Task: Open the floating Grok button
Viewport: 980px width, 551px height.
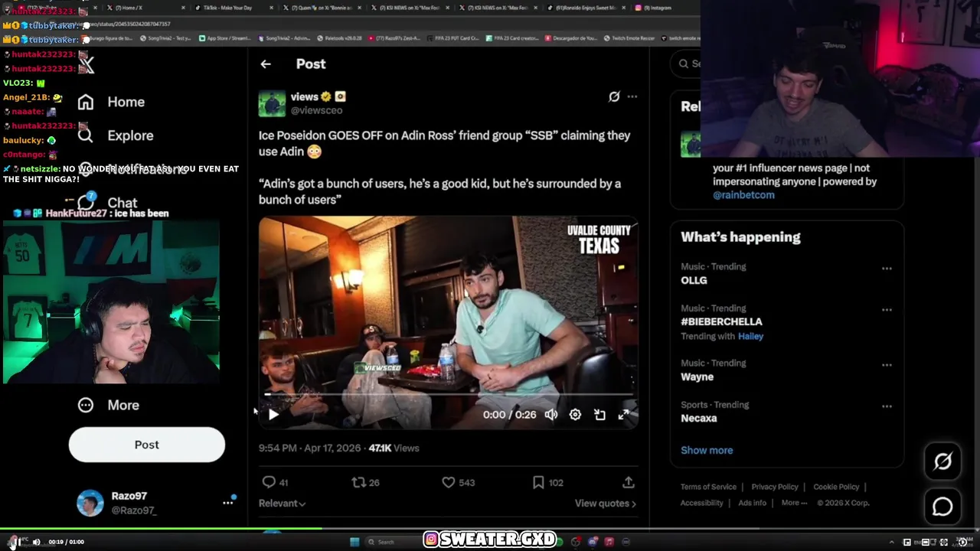Action: (x=942, y=461)
